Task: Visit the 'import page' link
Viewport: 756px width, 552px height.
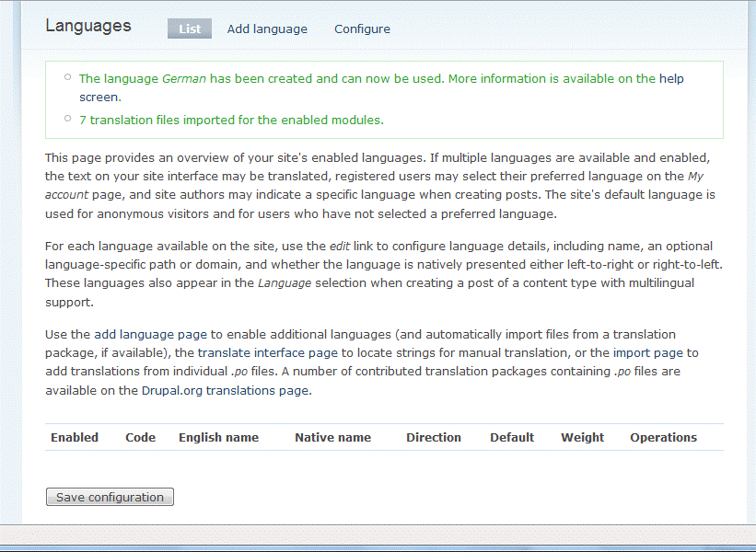Action: (x=648, y=353)
